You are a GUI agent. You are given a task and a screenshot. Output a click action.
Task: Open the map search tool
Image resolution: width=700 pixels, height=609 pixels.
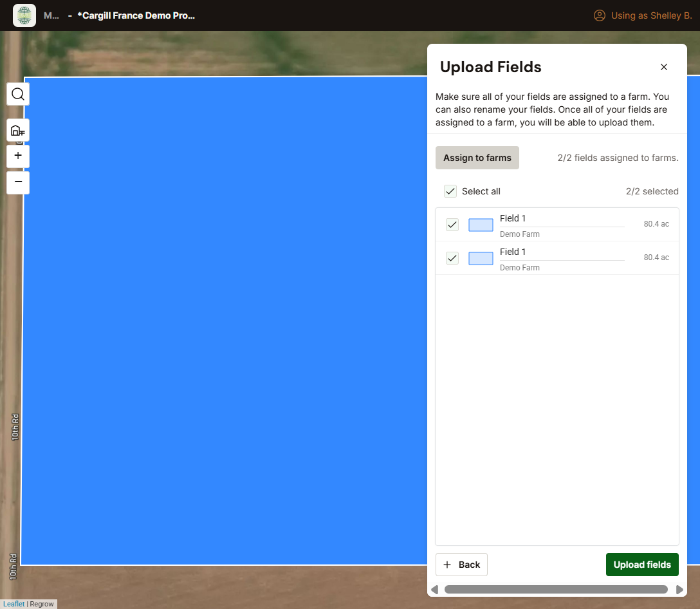pos(17,94)
